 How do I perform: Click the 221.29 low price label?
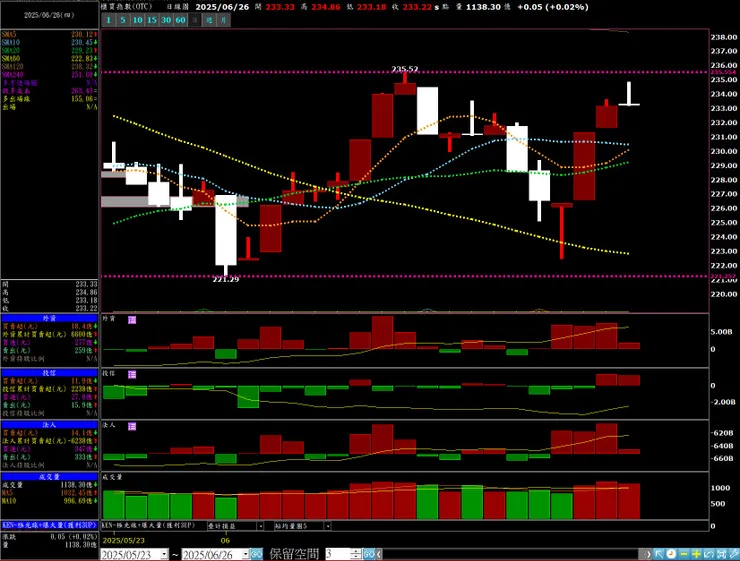coord(226,279)
